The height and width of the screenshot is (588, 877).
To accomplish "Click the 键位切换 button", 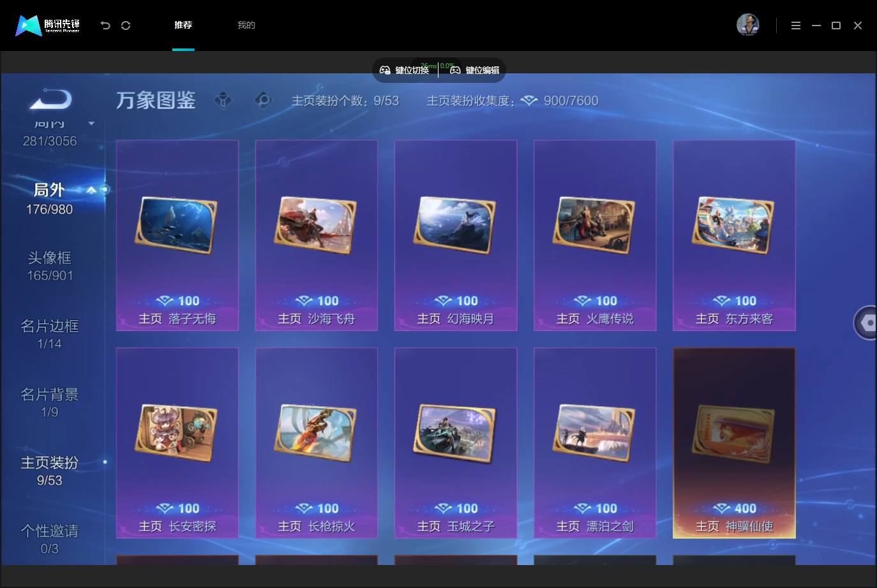I will (405, 70).
